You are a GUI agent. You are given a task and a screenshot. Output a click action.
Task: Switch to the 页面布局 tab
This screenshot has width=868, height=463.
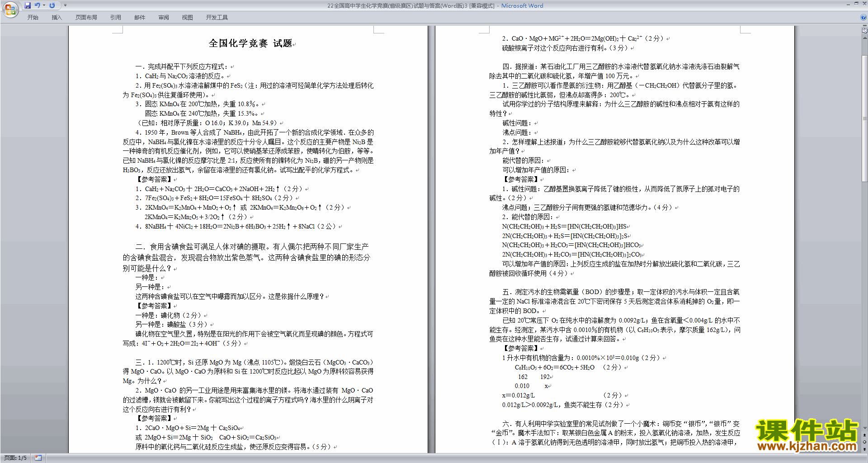click(x=86, y=18)
